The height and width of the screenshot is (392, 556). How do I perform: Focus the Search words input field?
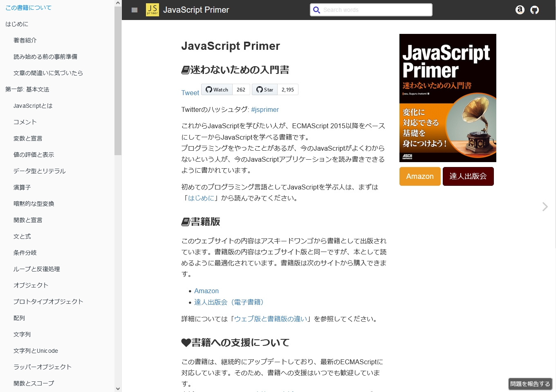(x=371, y=10)
